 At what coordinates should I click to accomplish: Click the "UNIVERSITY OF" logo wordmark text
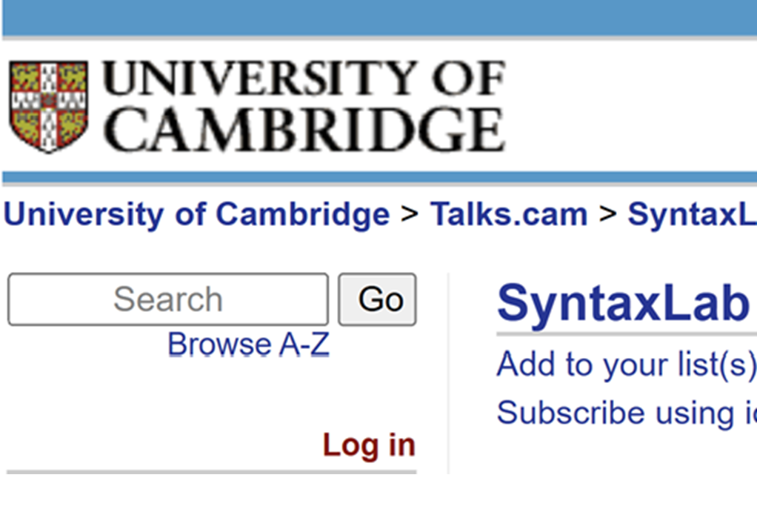304,79
